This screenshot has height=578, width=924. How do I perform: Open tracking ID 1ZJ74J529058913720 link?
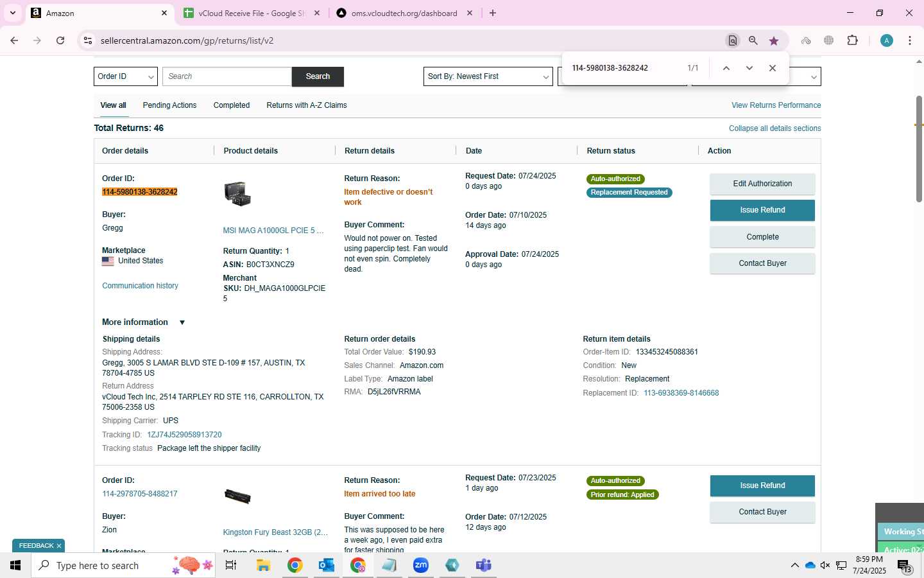point(184,435)
